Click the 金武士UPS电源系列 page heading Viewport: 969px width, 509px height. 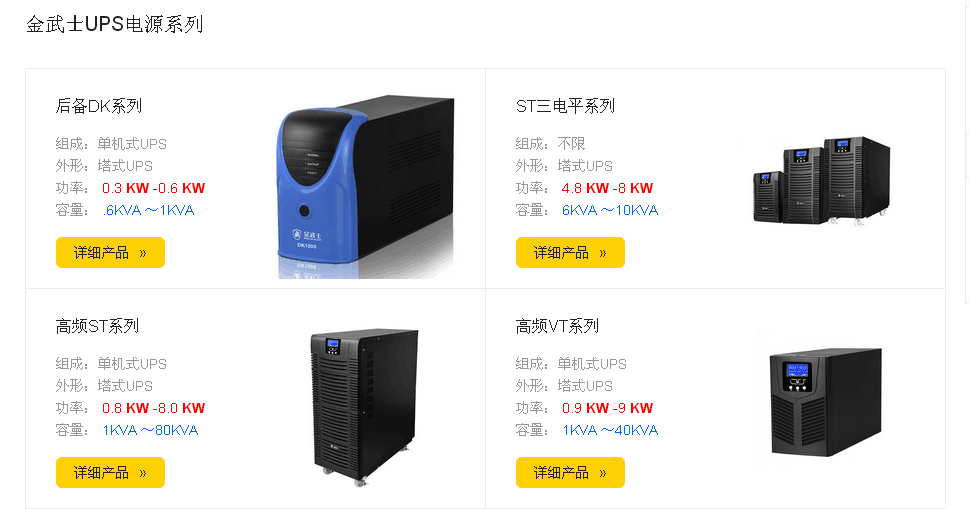point(115,24)
